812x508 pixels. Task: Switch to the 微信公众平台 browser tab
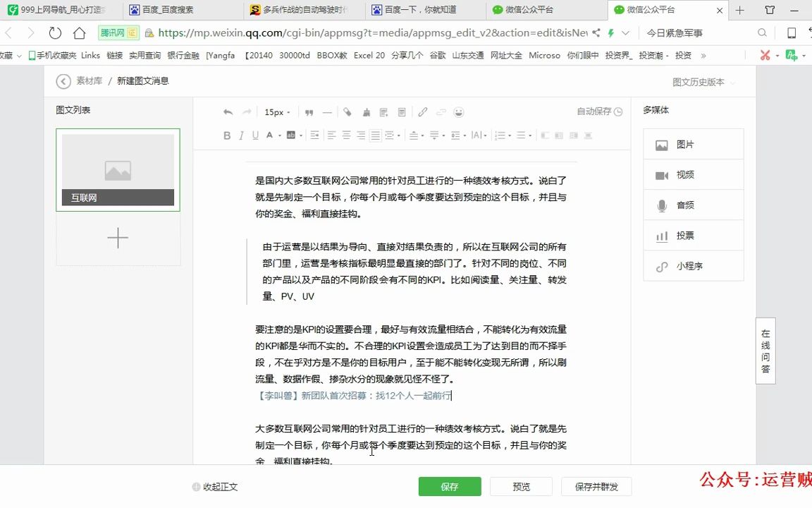tap(529, 10)
